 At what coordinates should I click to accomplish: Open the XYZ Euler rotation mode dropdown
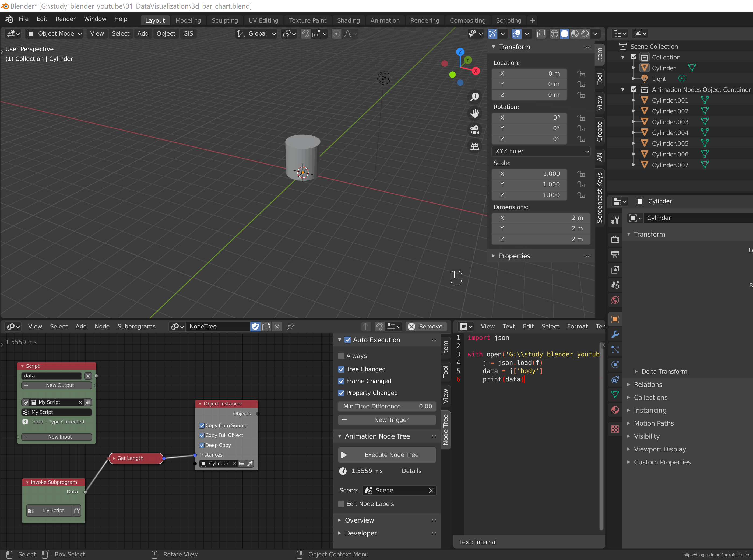540,151
